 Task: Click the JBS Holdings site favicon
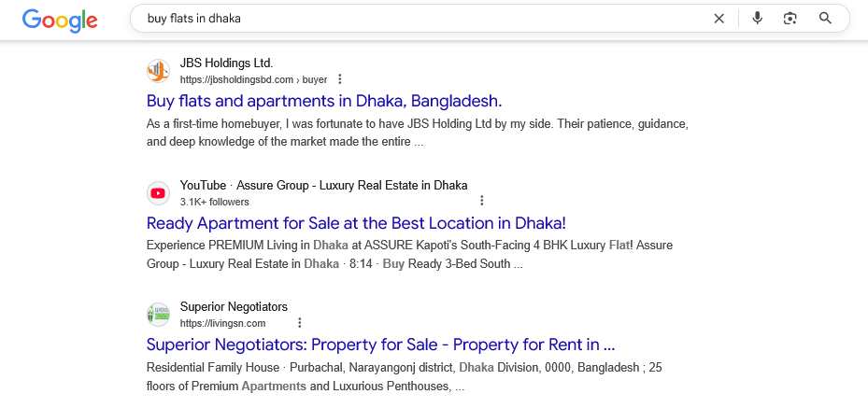[x=159, y=71]
